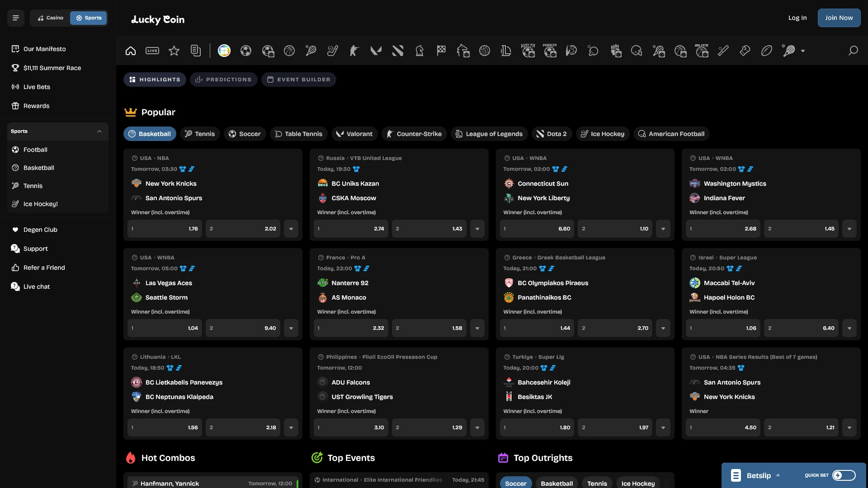Viewport: 868px width, 488px height.
Task: Select the BLITZ basketball icon
Action: (x=702, y=51)
